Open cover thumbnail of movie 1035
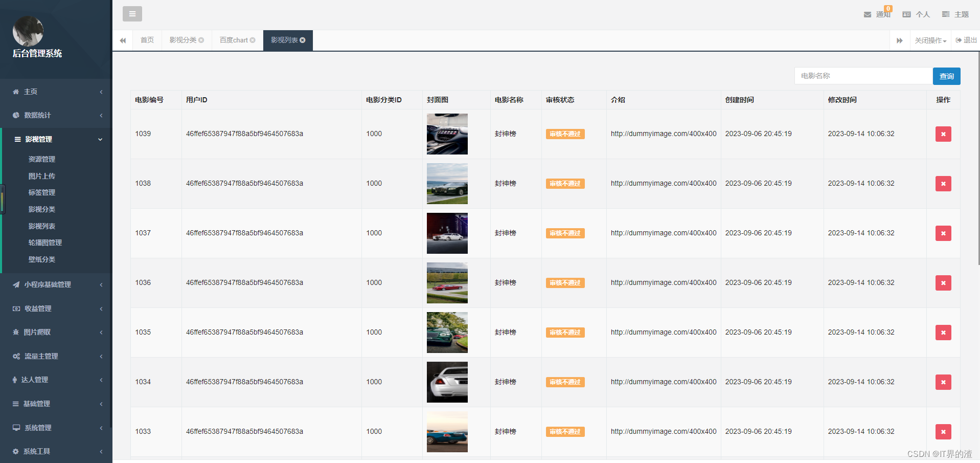This screenshot has width=980, height=463. [x=447, y=333]
